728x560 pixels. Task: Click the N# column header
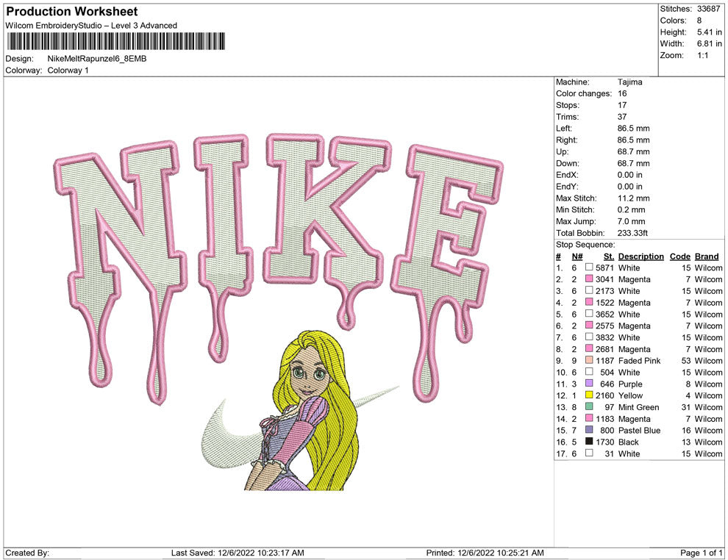click(577, 256)
